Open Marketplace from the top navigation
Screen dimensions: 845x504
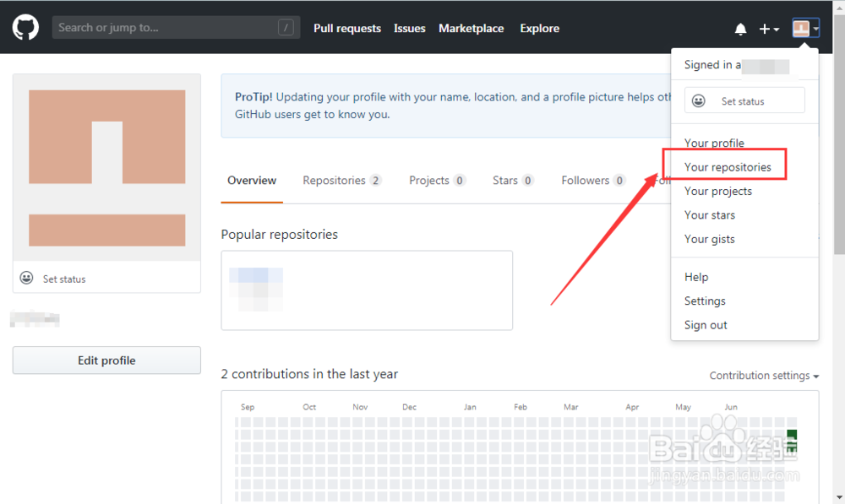point(471,28)
